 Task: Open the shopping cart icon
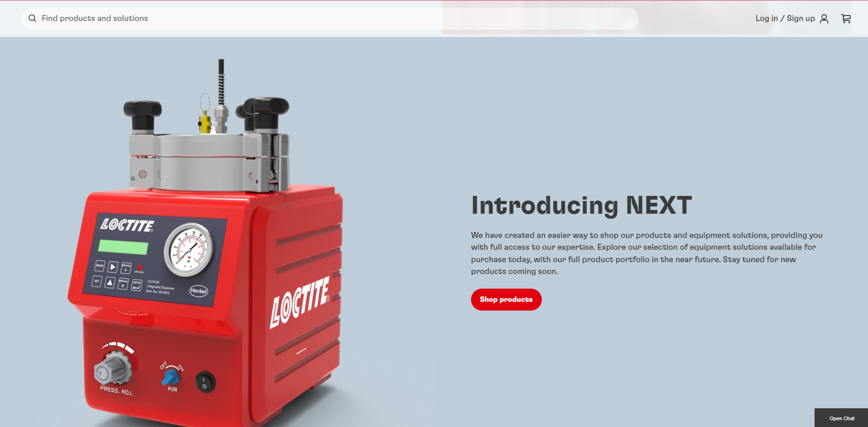tap(846, 19)
